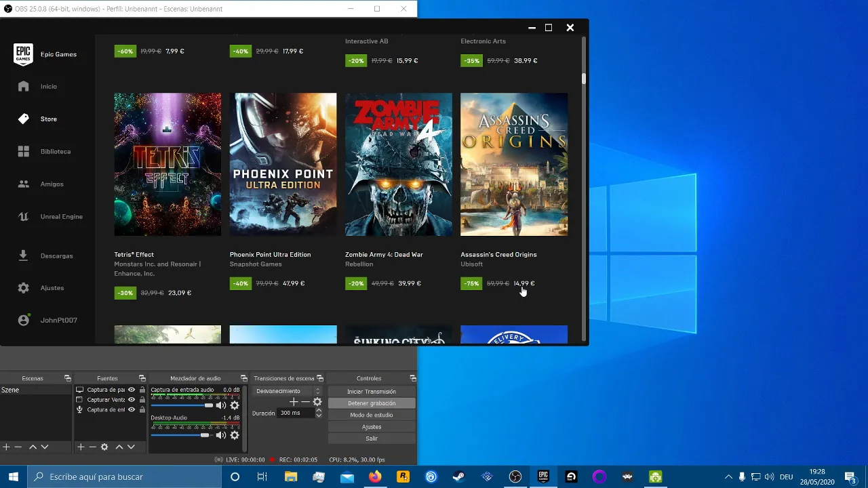Remove the scene transition
This screenshot has height=488, width=868.
pos(305,402)
